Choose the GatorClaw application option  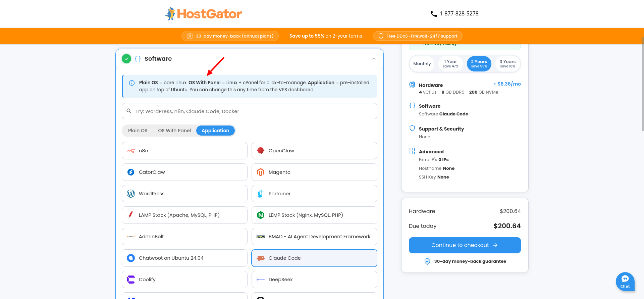pyautogui.click(x=184, y=172)
